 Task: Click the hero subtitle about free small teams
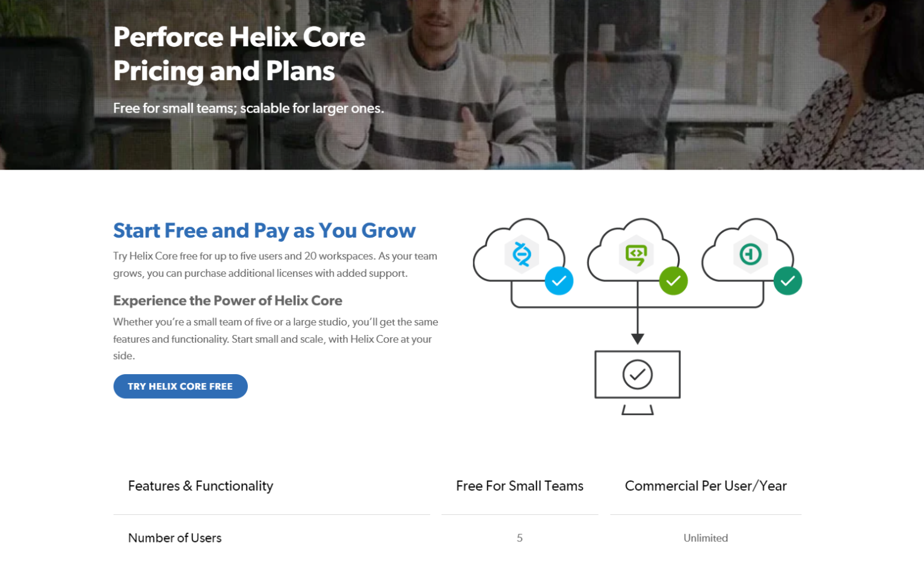248,108
